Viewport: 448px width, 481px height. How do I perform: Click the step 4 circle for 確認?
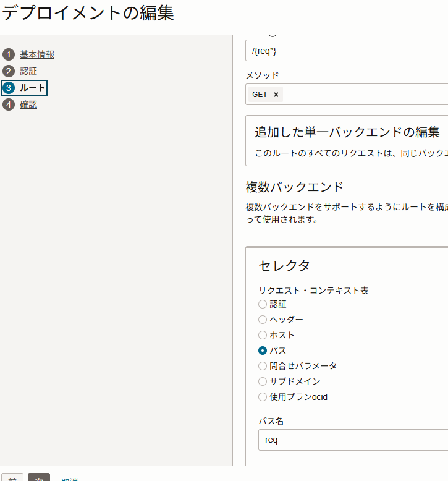point(9,104)
